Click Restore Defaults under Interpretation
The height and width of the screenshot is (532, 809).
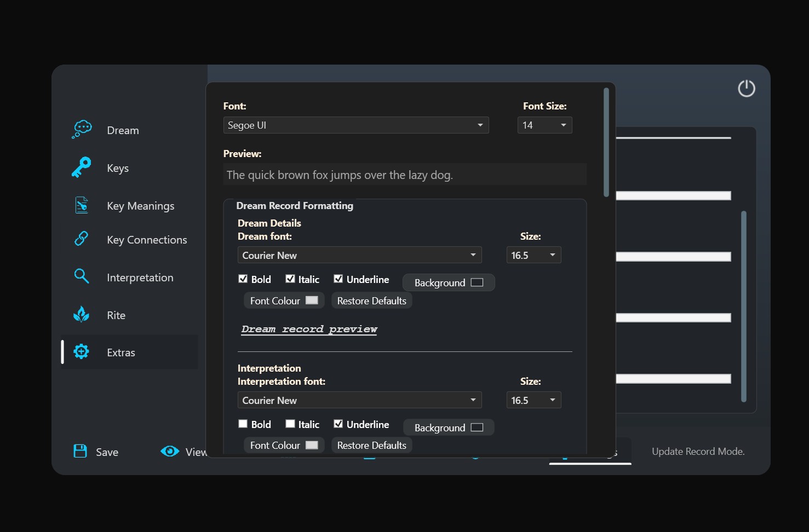[x=372, y=445]
